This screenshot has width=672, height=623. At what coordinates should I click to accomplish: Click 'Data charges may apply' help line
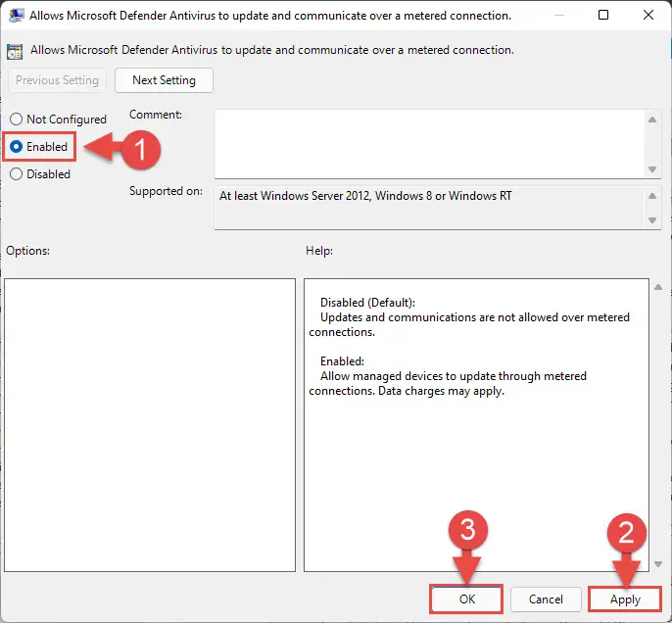pos(441,391)
